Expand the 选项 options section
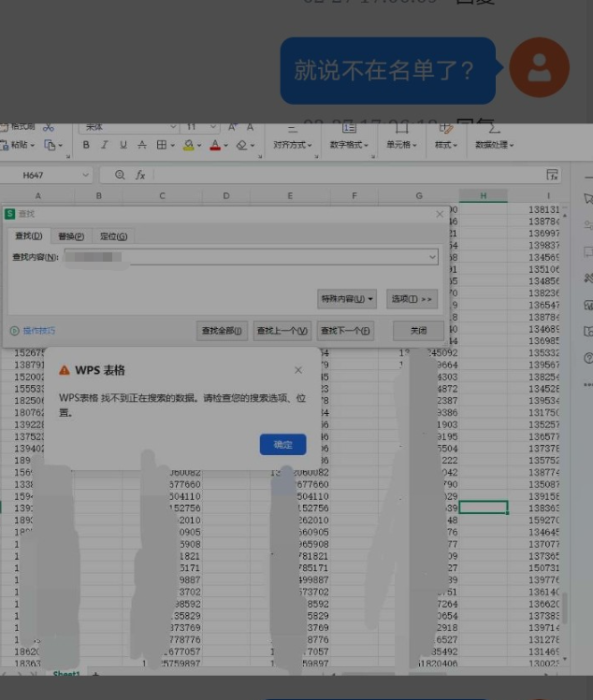This screenshot has width=593, height=700. click(x=412, y=299)
